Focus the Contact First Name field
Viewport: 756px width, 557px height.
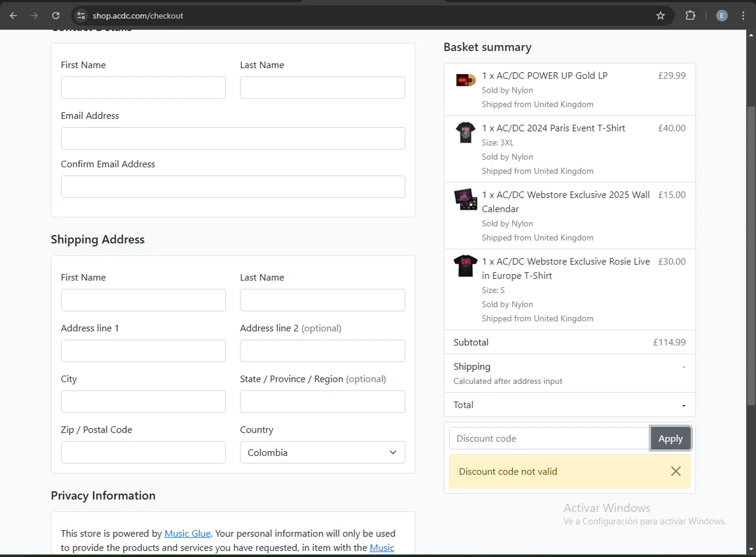(143, 88)
